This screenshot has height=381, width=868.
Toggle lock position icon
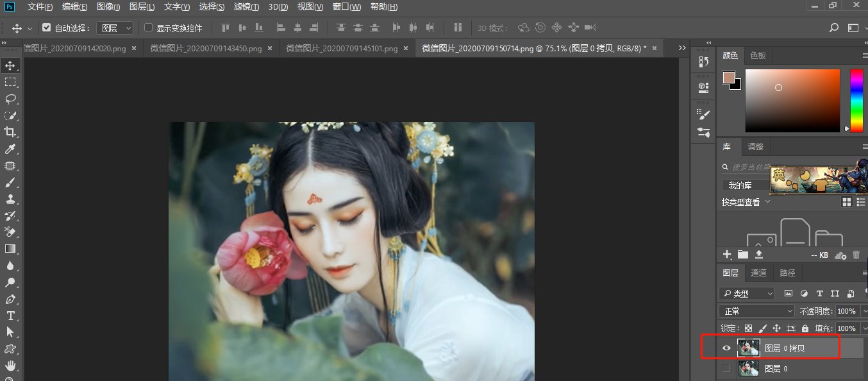point(776,328)
